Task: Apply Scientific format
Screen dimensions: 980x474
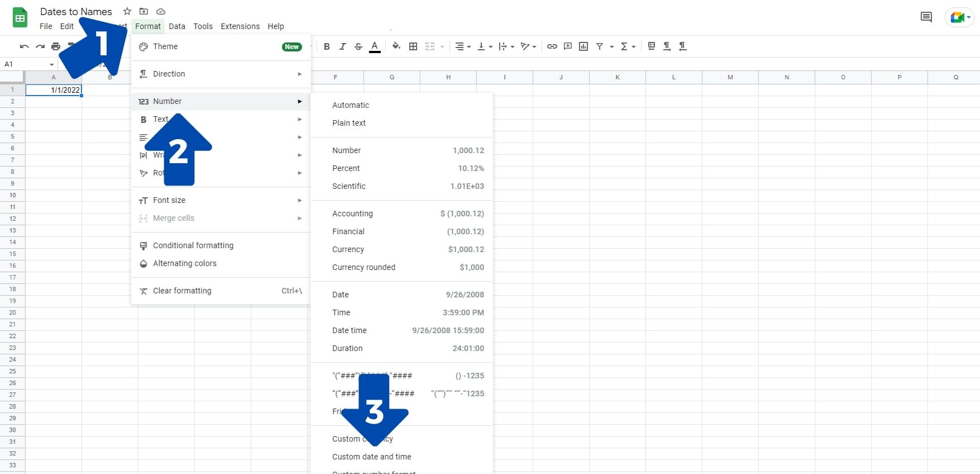Action: (401, 186)
